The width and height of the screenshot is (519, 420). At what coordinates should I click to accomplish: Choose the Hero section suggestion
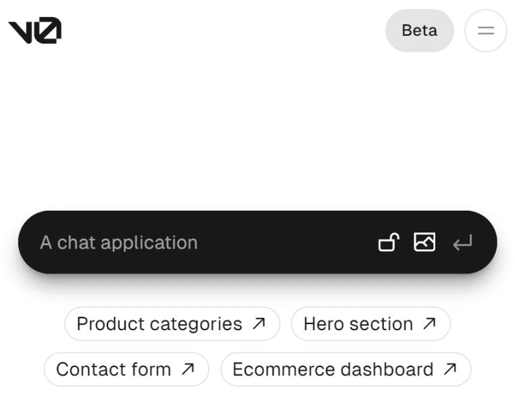[x=358, y=324]
